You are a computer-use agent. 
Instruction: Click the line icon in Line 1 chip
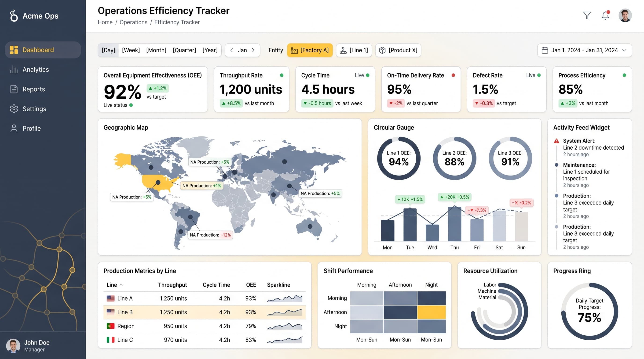[x=343, y=50]
